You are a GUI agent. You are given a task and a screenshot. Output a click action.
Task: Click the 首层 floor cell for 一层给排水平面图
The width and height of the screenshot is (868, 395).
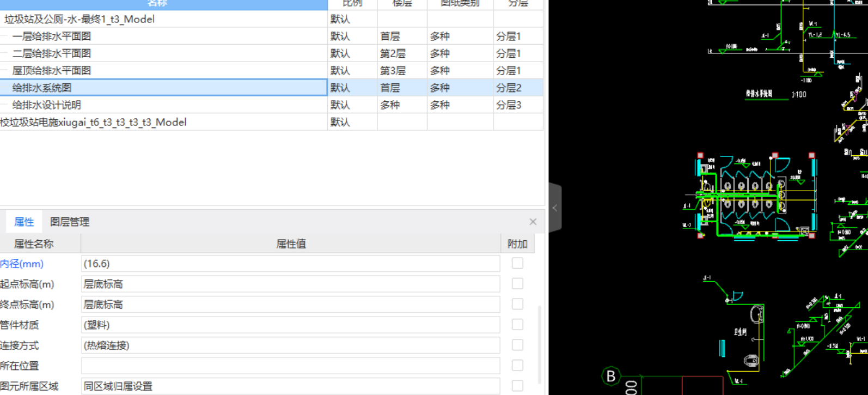pos(402,37)
